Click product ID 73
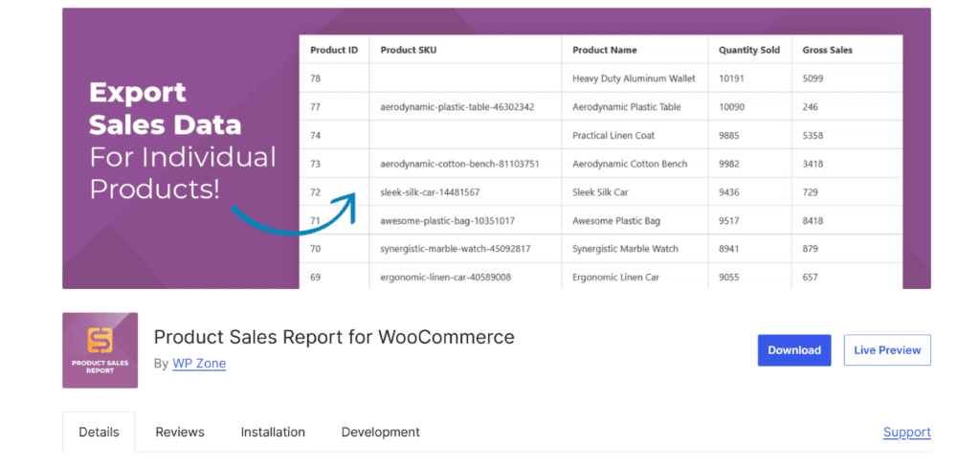 [x=316, y=164]
